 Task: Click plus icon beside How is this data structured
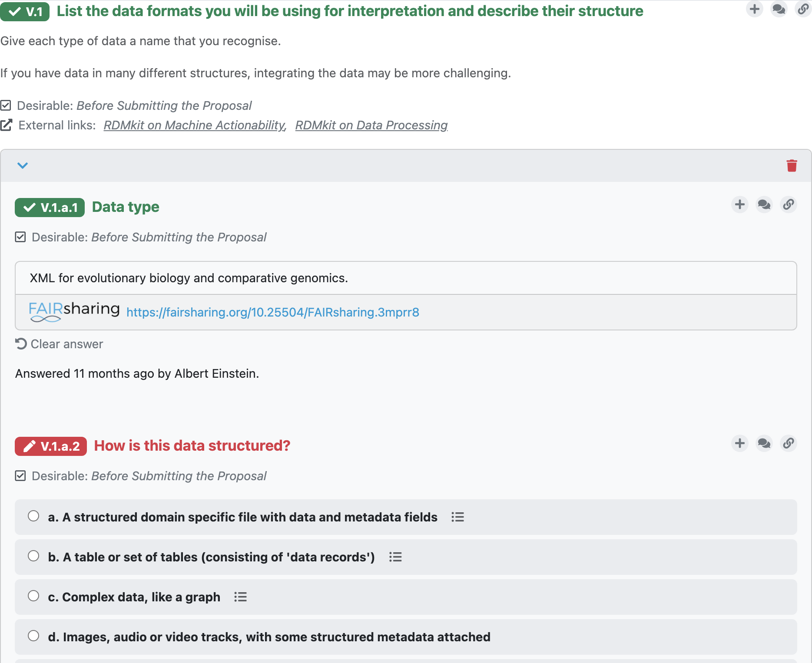point(740,443)
